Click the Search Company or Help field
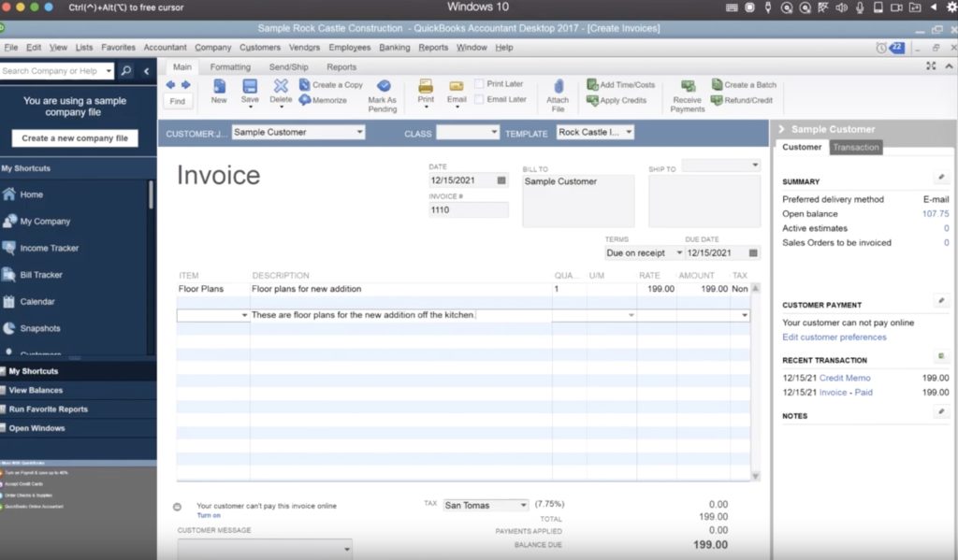Viewport: 958px width, 560px height. coord(52,71)
